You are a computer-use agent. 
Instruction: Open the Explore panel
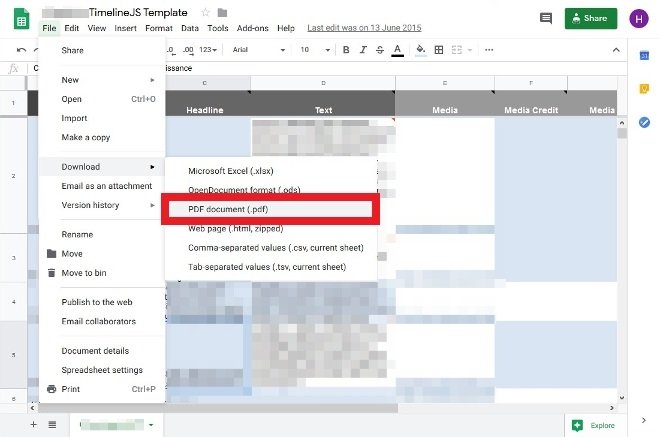[x=593, y=425]
